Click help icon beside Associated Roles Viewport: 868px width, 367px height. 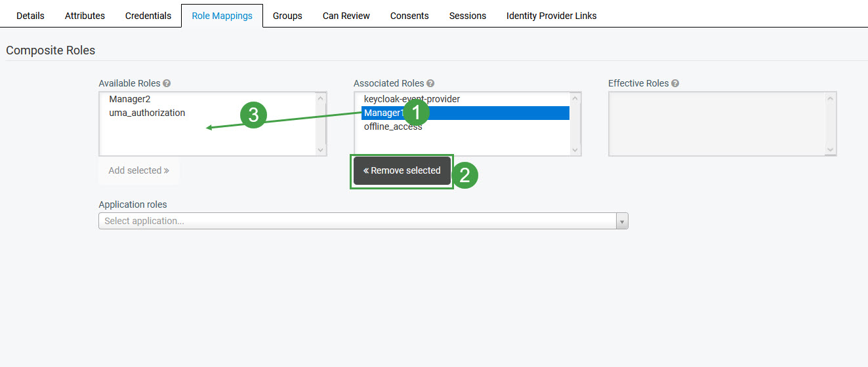[x=430, y=84]
